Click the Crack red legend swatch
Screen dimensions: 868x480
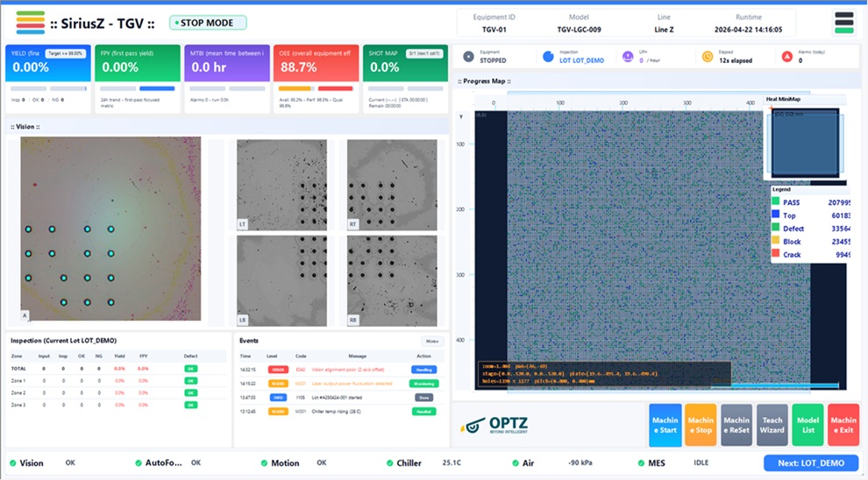(776, 254)
